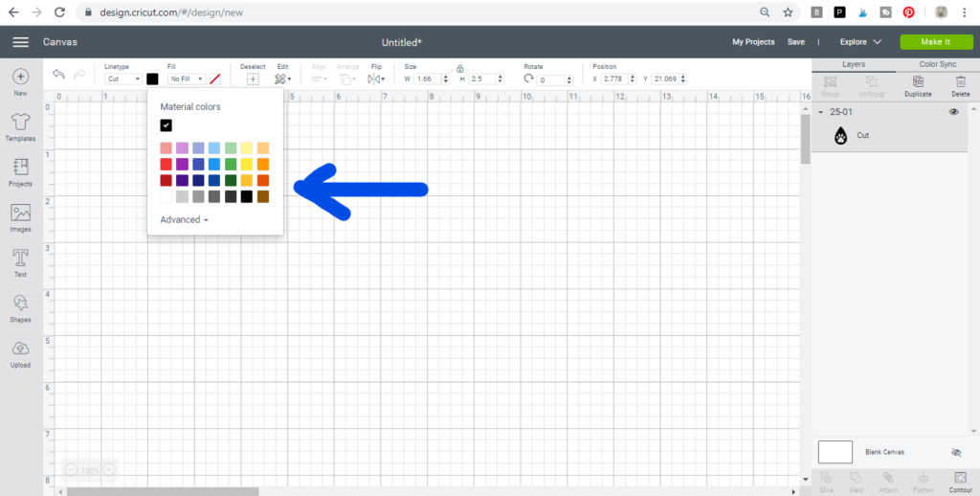Expand the Advanced color options

pos(184,220)
